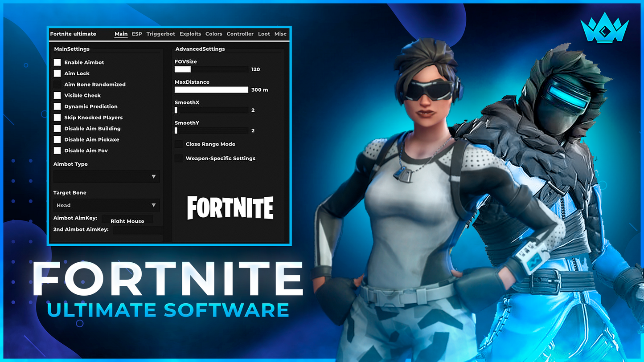Turn on Dynamic Prediction

[57, 106]
